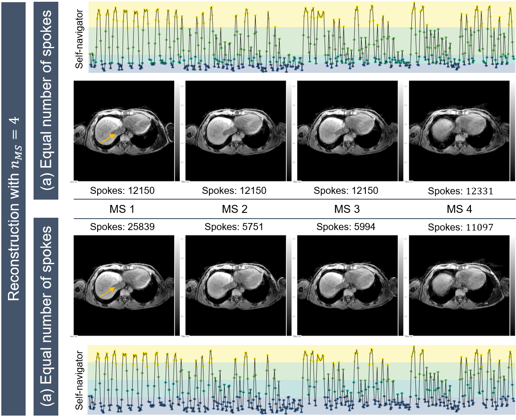The image size is (516, 420).
Task: Click the yellow arrow in the top-left MRI image
Action: coord(108,139)
